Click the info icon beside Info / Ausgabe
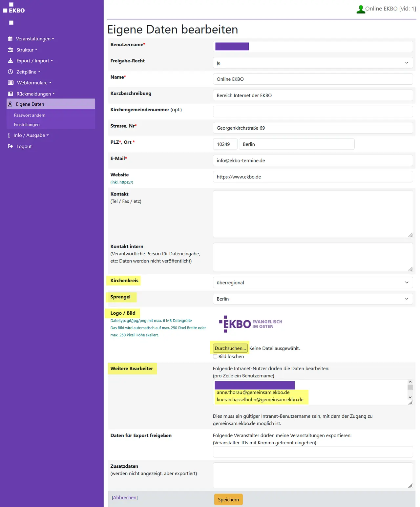The image size is (420, 507). [9, 135]
